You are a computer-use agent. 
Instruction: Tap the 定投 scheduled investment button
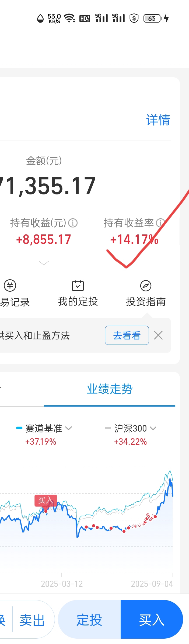coord(89,619)
